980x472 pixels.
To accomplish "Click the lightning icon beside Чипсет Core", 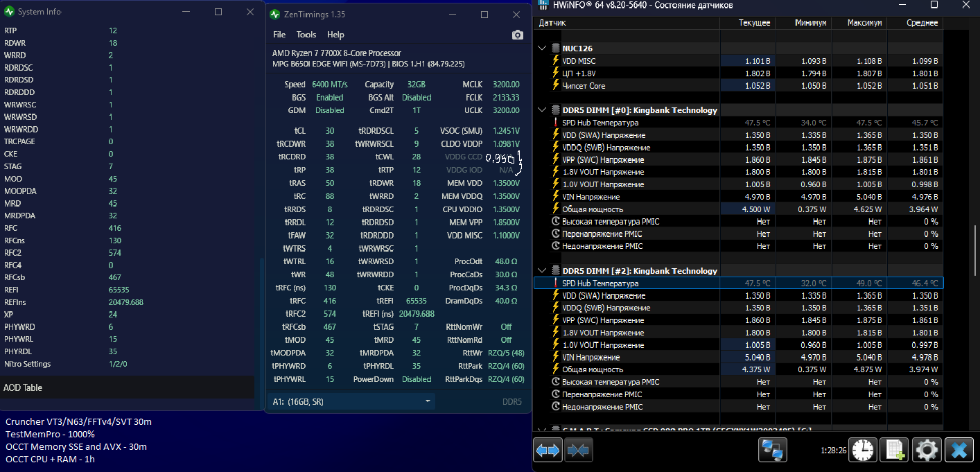I will tap(555, 86).
